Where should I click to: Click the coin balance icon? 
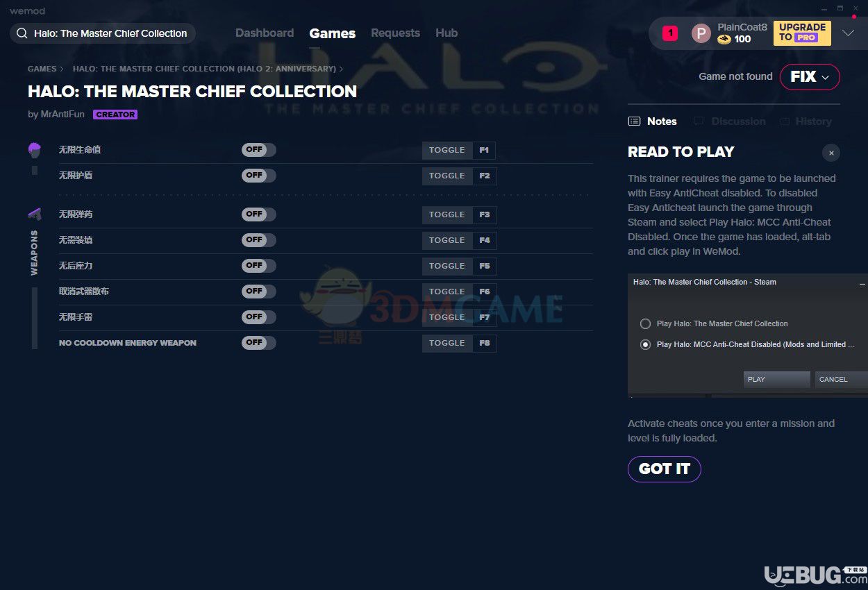coord(724,40)
